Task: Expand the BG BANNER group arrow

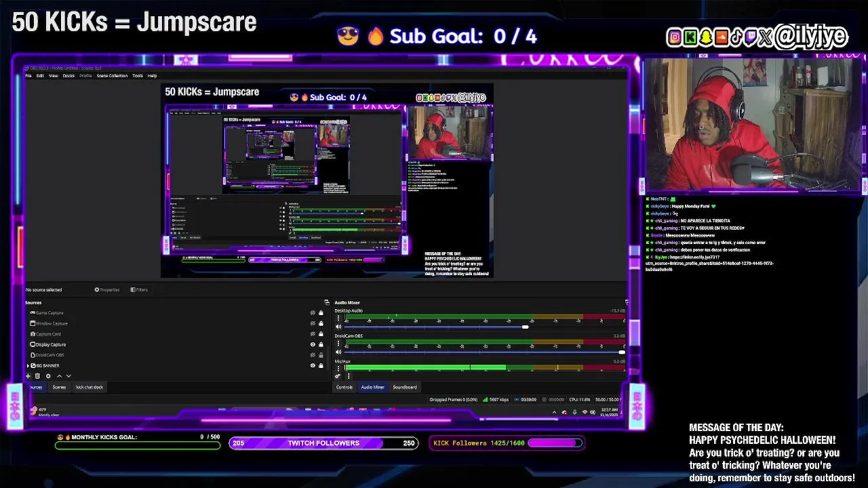Action: click(x=28, y=365)
